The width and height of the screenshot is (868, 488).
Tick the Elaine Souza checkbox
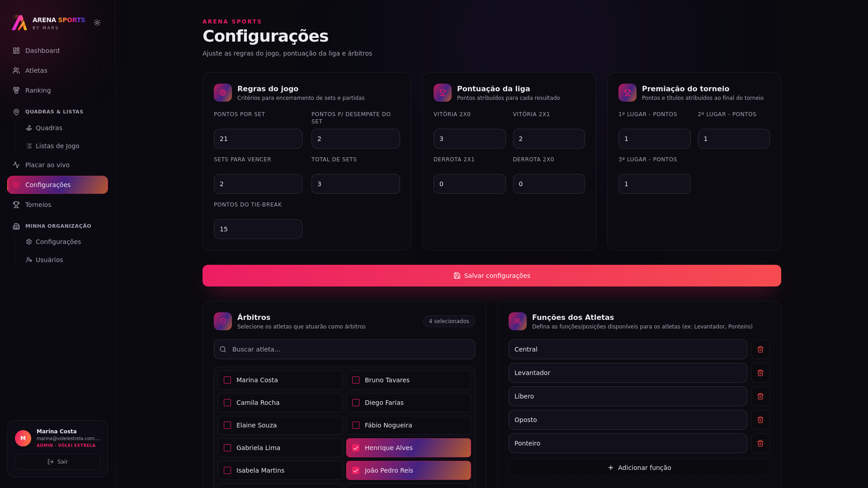click(227, 425)
